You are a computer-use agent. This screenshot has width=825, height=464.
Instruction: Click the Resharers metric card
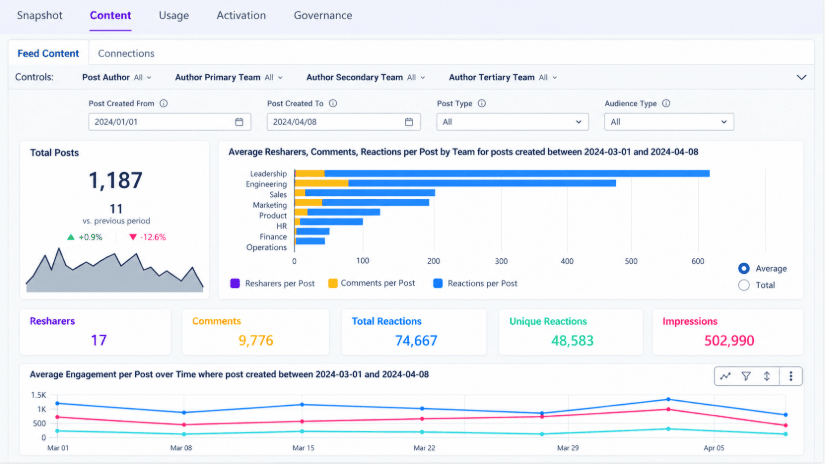click(x=95, y=332)
